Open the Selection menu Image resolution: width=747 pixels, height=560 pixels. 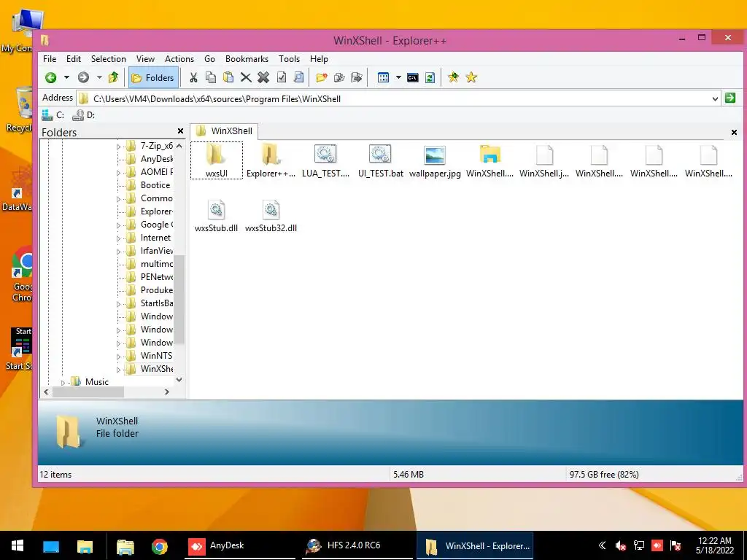tap(109, 59)
